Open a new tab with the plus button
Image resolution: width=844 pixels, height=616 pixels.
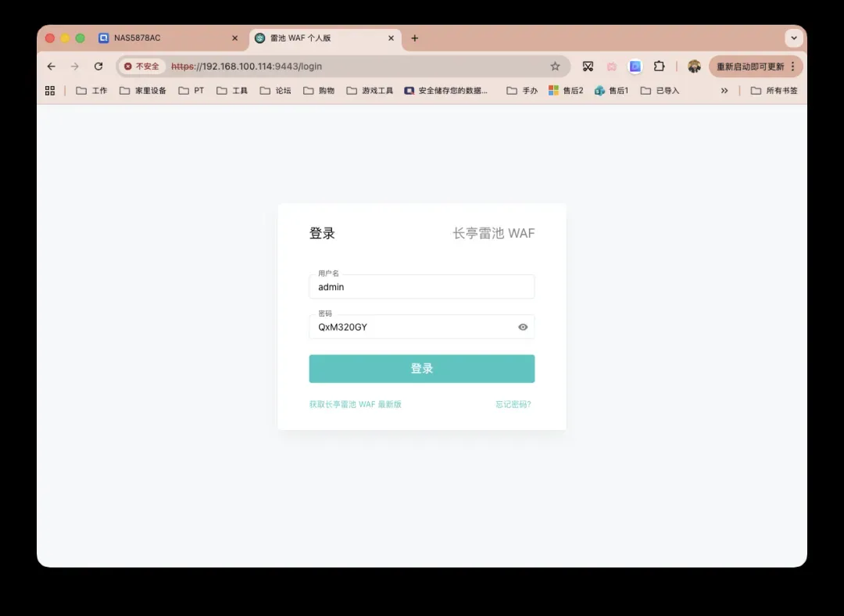pos(414,38)
